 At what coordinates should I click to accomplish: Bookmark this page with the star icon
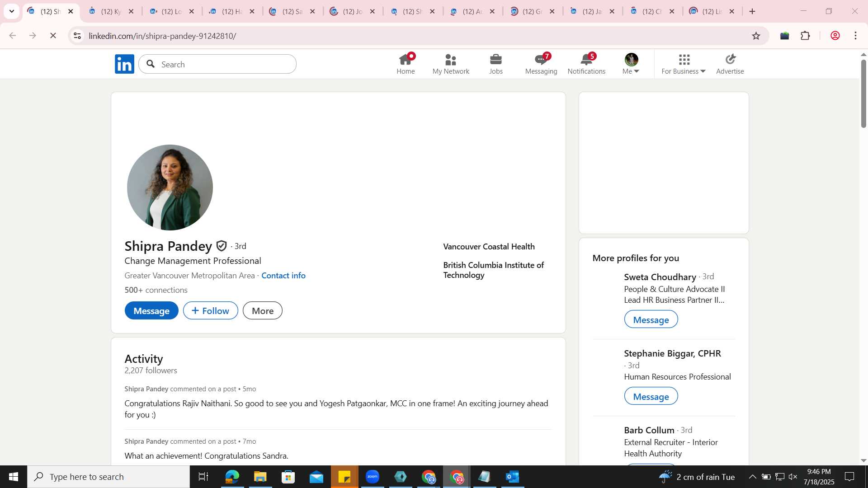[756, 36]
